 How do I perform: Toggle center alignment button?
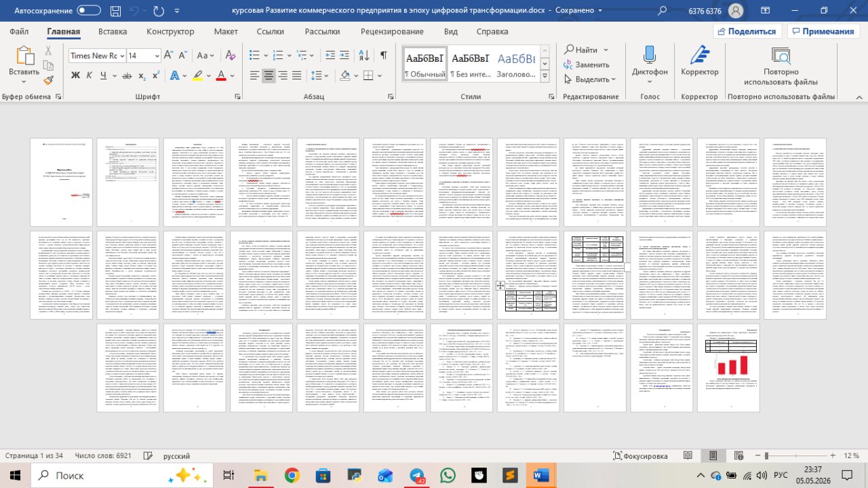(x=269, y=75)
